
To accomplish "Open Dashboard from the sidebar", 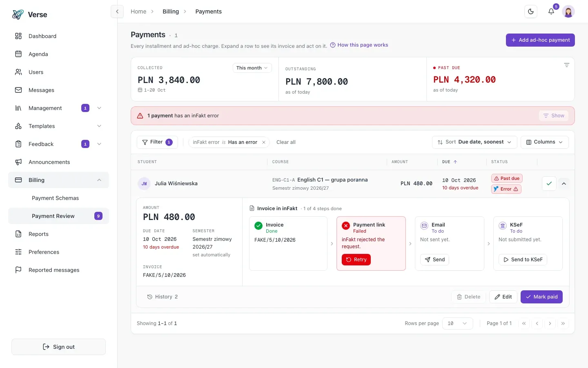I will pyautogui.click(x=58, y=36).
